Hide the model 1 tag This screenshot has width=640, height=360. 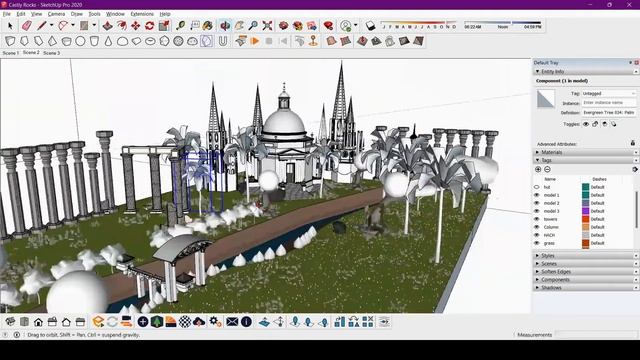(537, 195)
